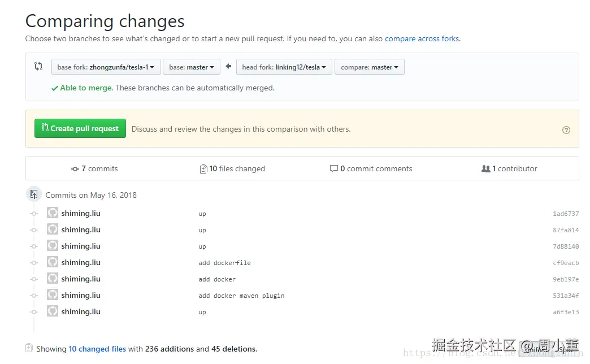590x364 pixels.
Task: Click the Create pull request button
Action: pos(80,128)
